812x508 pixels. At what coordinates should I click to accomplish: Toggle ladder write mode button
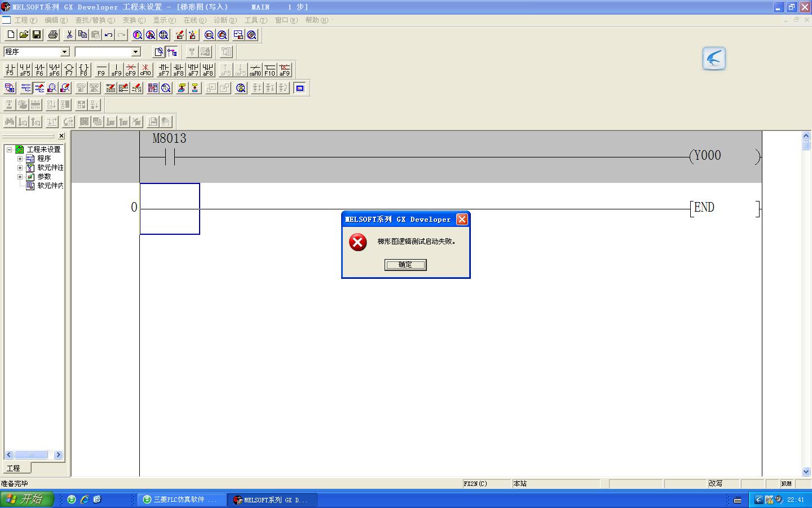tap(39, 88)
